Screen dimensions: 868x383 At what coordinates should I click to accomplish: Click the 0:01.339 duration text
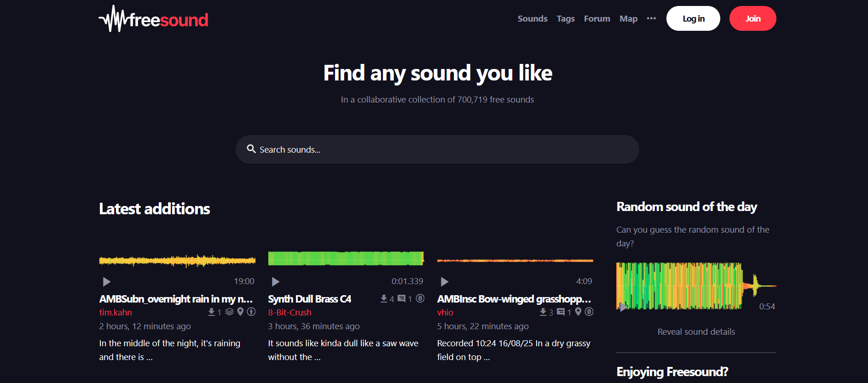tap(407, 281)
